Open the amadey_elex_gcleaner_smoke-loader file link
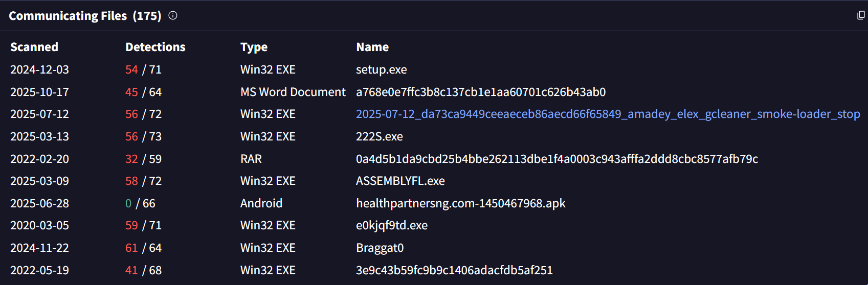Image resolution: width=868 pixels, height=285 pixels. point(608,114)
